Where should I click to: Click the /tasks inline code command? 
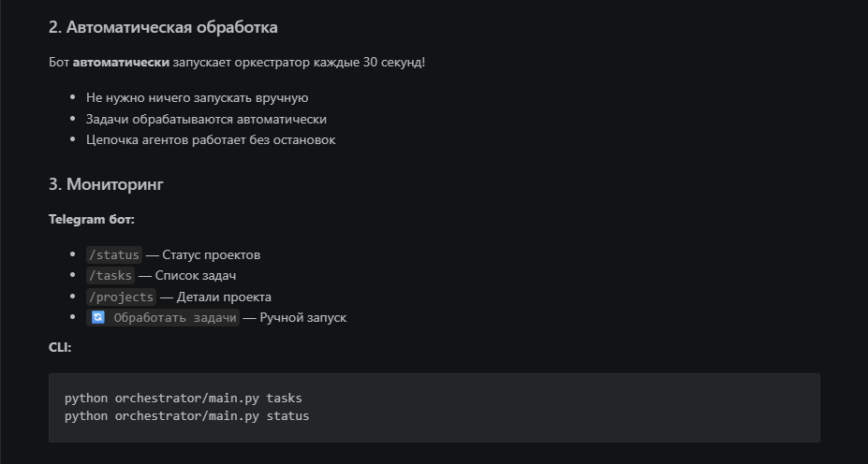tap(110, 276)
